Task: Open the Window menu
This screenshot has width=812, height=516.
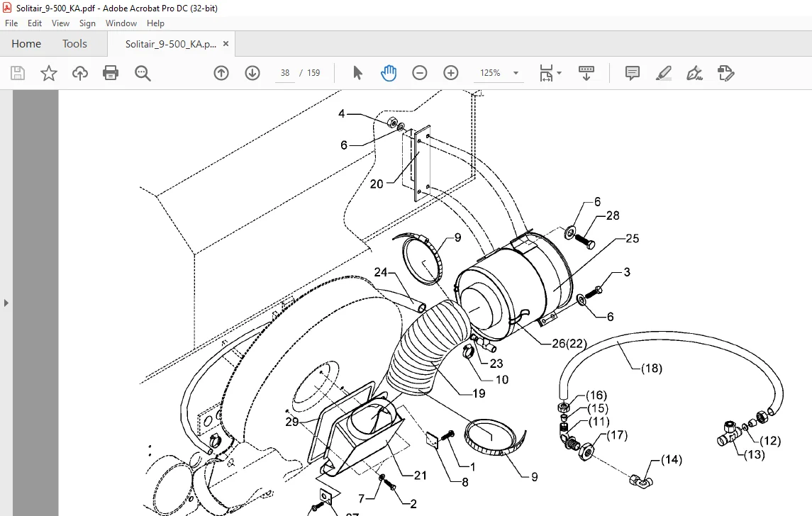Action: pos(121,23)
